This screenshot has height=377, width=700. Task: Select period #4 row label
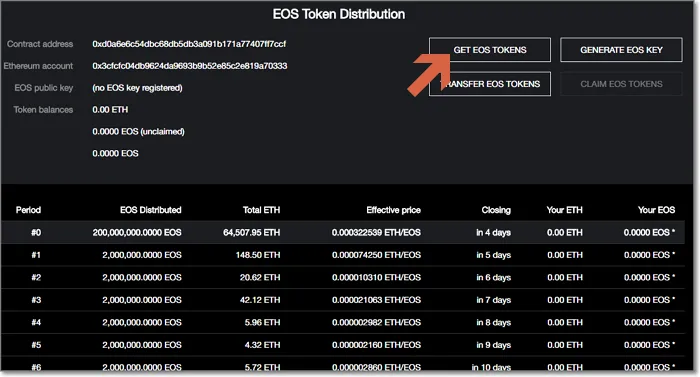pyautogui.click(x=36, y=323)
